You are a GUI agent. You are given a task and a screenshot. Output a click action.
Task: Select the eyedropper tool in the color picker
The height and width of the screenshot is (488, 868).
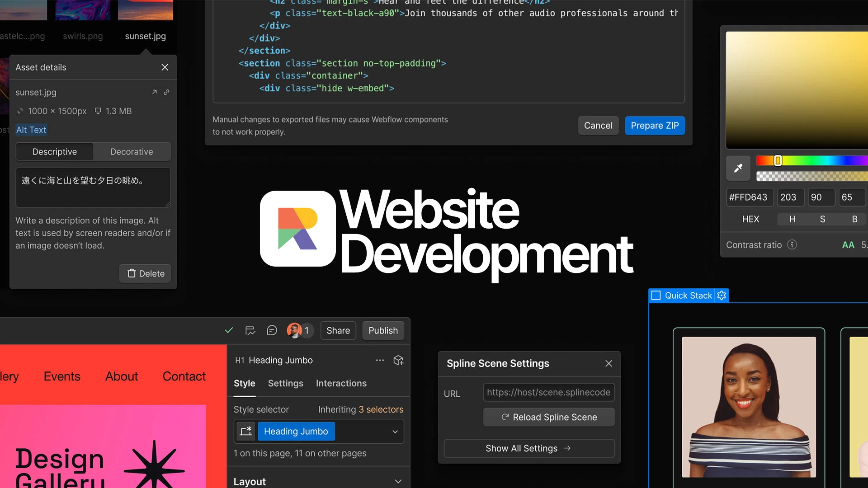pos(738,168)
